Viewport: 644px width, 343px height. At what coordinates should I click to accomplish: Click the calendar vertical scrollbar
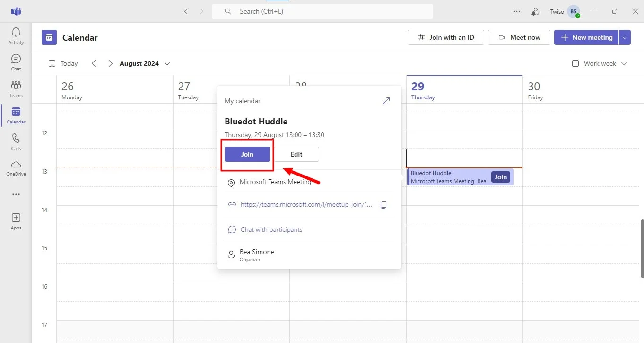click(642, 248)
